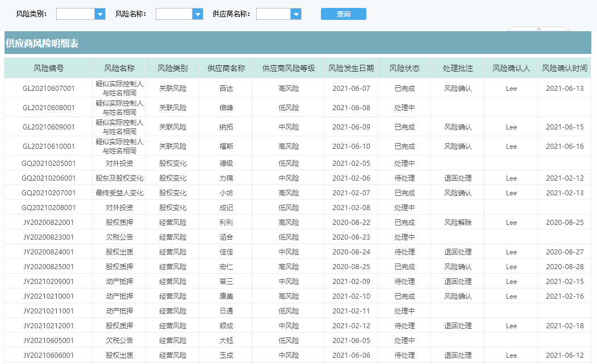
Task: Click the 供应商风险明细表 title bar
Action: 298,43
